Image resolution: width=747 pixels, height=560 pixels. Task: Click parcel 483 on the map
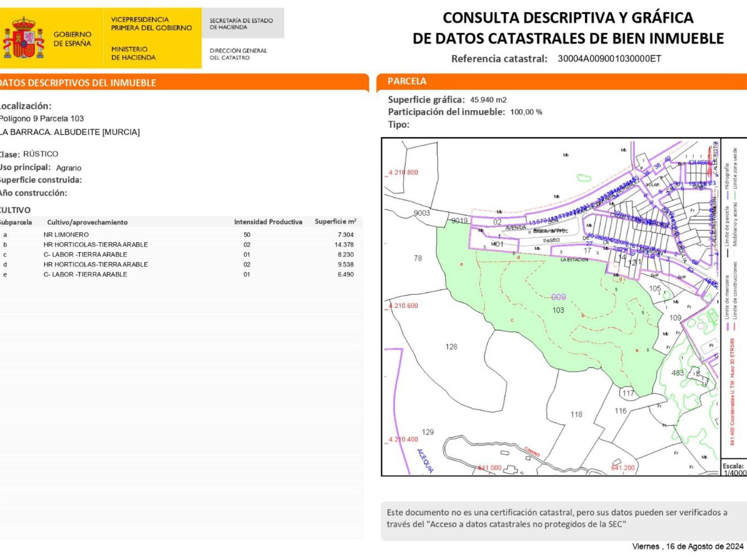click(677, 373)
